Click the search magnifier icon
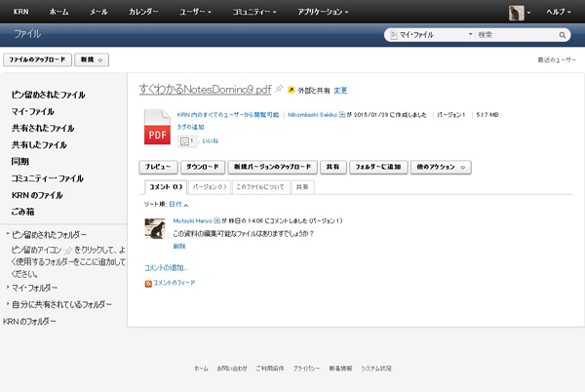The height and width of the screenshot is (392, 585). click(x=564, y=34)
